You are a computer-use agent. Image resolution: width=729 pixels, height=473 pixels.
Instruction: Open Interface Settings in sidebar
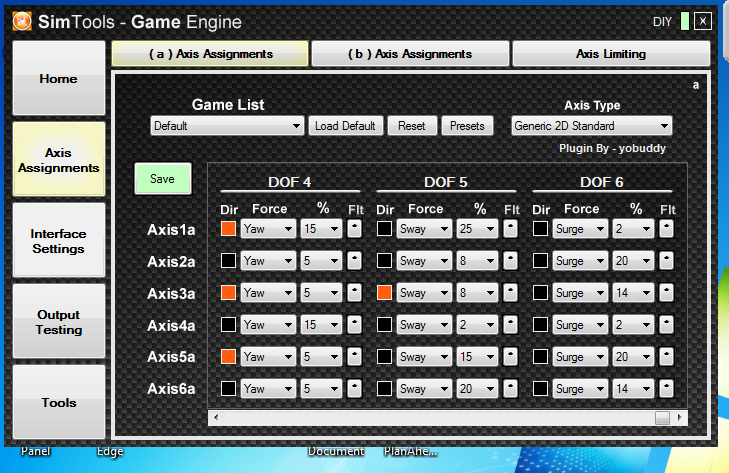(59, 240)
